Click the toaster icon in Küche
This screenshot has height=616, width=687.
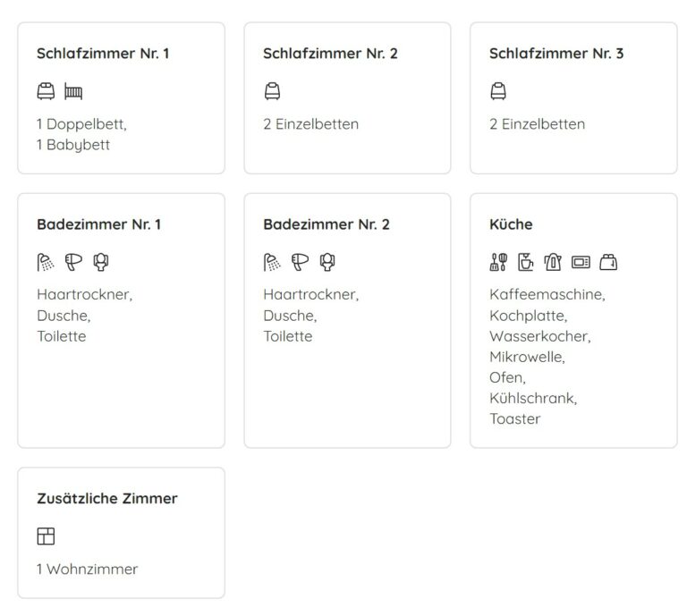coord(608,262)
